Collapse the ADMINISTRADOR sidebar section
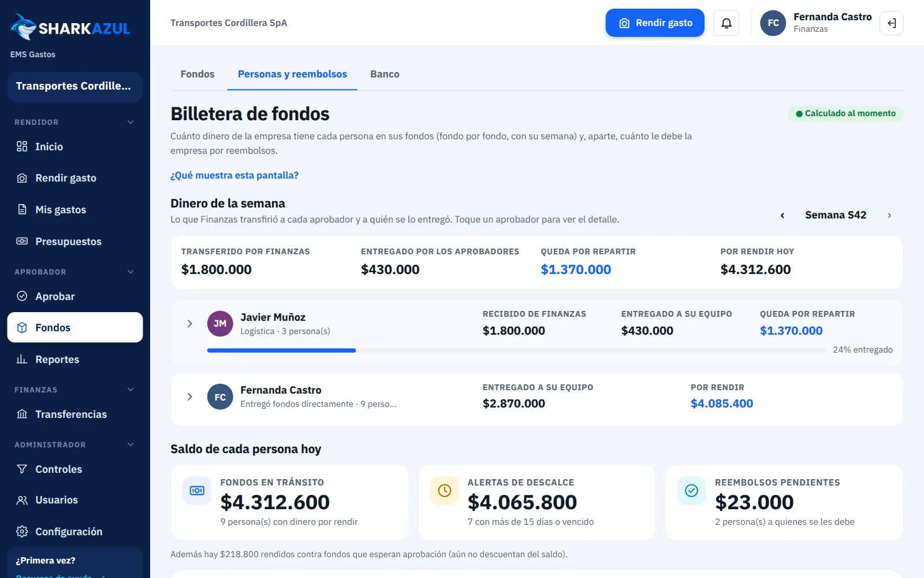924x578 pixels. click(x=131, y=444)
